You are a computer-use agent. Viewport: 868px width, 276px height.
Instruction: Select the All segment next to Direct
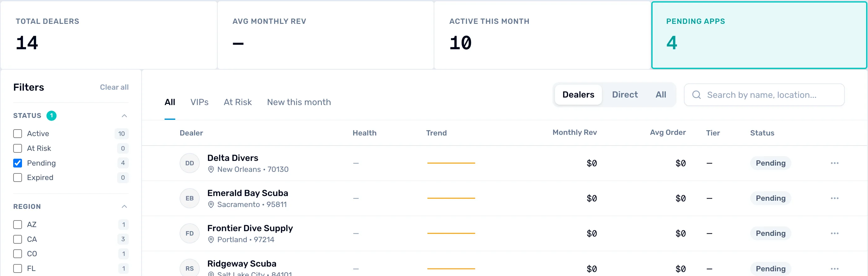click(x=661, y=95)
